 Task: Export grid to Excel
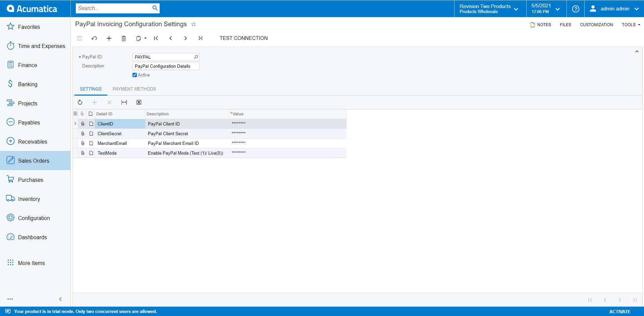(x=139, y=102)
